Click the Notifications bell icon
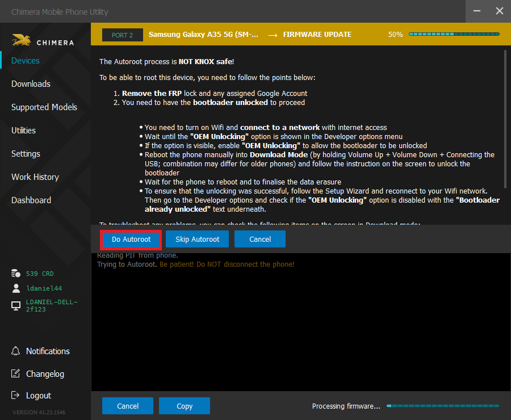This screenshot has height=420, width=511. coord(16,351)
